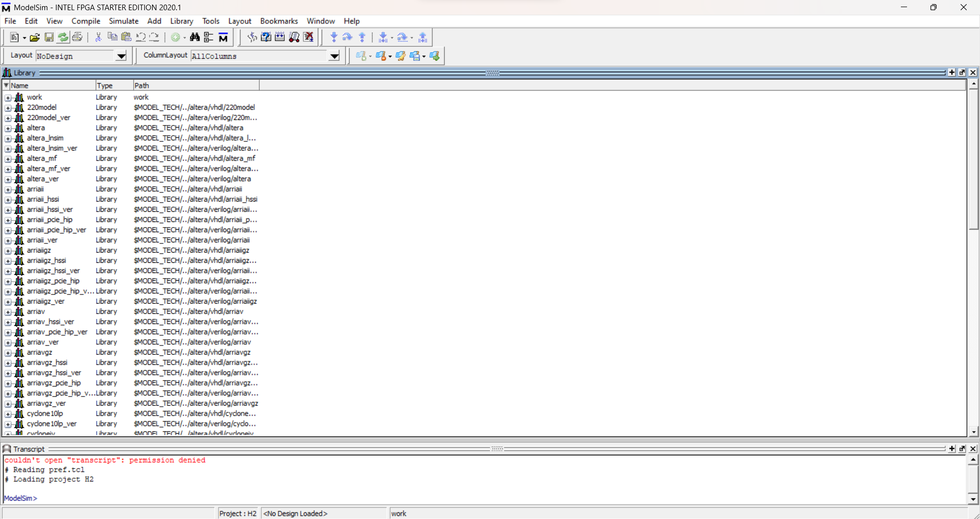Open Find with the binoculars icon
The width and height of the screenshot is (980, 519).
pyautogui.click(x=195, y=37)
